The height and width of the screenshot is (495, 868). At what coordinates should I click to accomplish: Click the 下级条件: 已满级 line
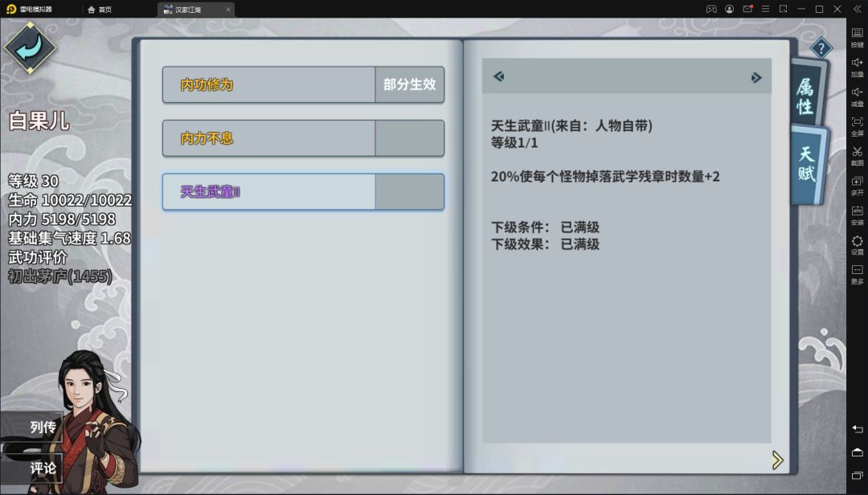click(545, 227)
